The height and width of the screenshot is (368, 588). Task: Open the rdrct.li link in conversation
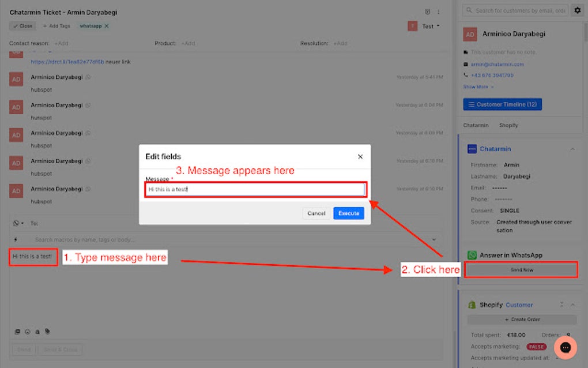pos(67,62)
